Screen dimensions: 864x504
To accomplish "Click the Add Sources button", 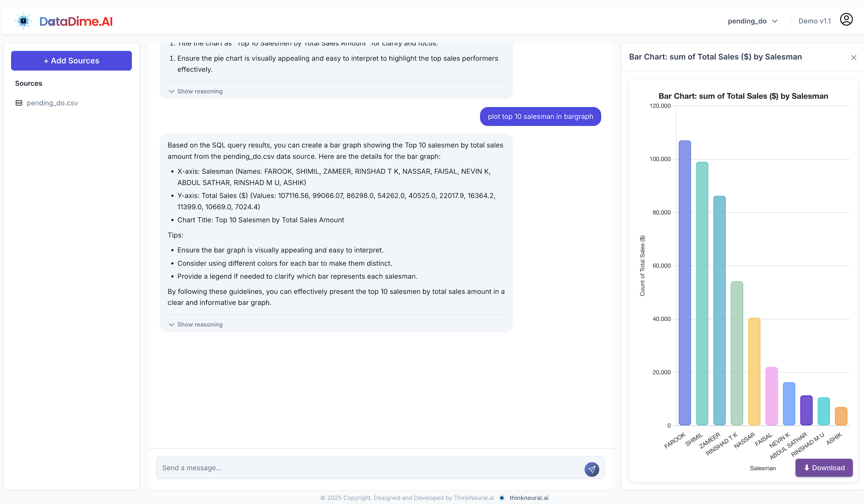I will click(x=71, y=61).
